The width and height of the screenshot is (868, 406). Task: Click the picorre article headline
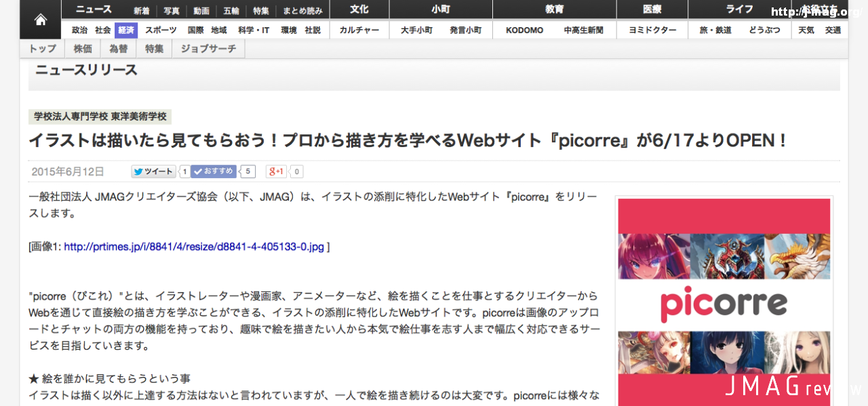(408, 141)
